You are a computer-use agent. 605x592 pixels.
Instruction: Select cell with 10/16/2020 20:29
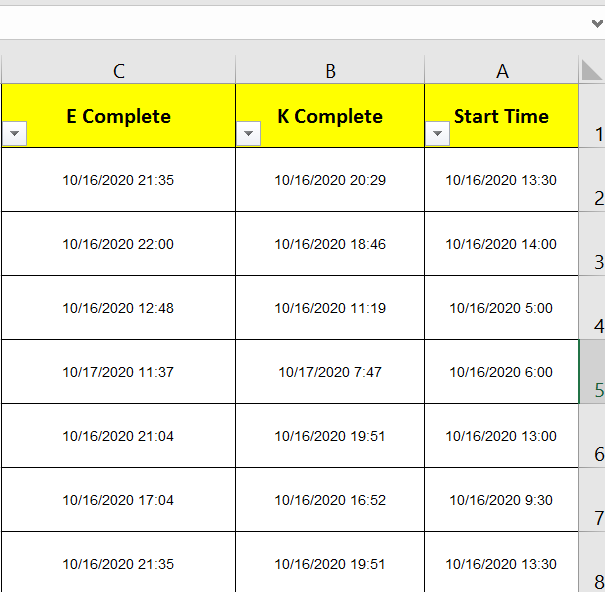pos(330,180)
